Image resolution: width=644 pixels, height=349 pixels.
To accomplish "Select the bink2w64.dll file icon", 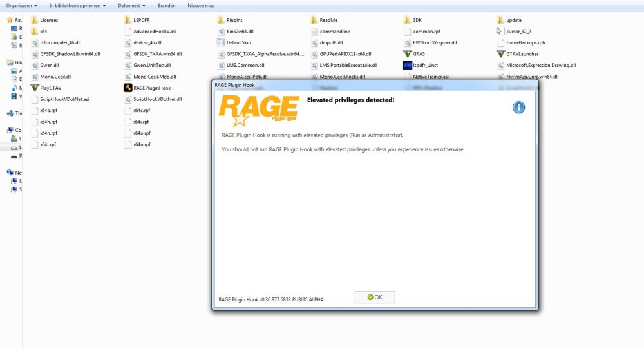I will click(221, 31).
